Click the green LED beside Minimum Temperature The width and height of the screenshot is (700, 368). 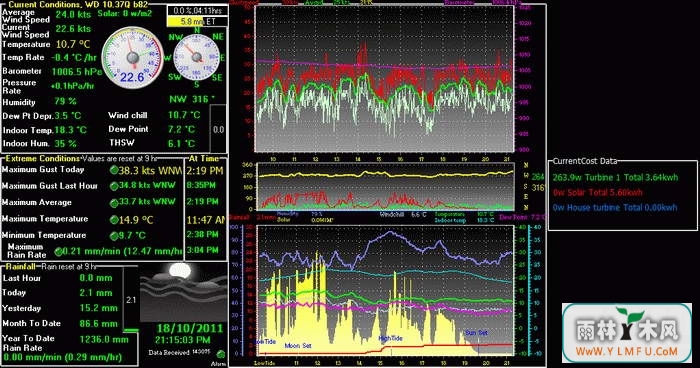point(114,236)
